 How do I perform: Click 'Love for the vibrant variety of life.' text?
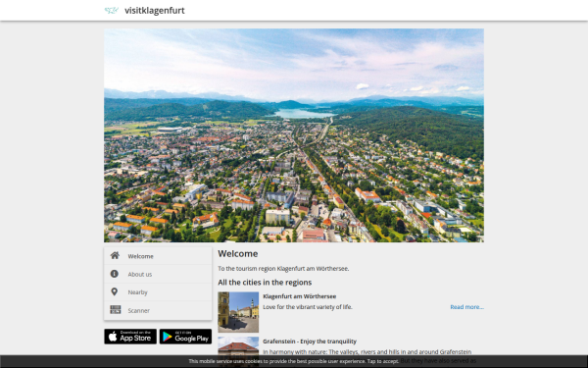click(x=308, y=307)
